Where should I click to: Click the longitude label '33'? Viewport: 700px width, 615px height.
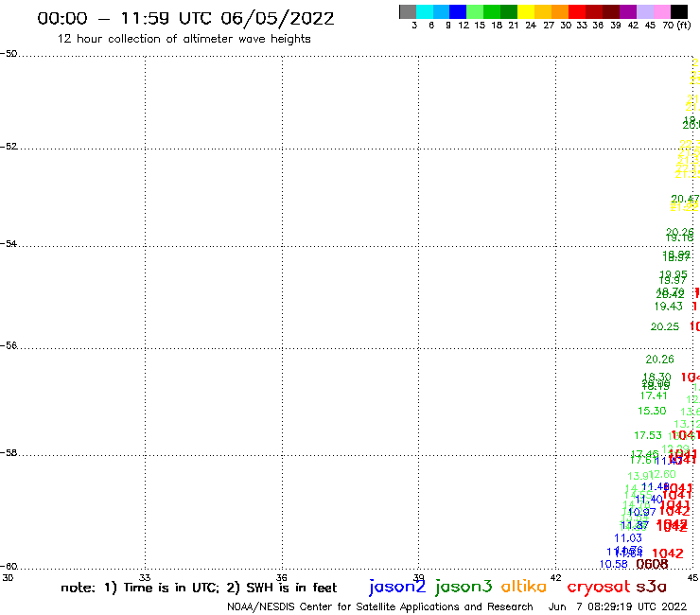tap(145, 577)
